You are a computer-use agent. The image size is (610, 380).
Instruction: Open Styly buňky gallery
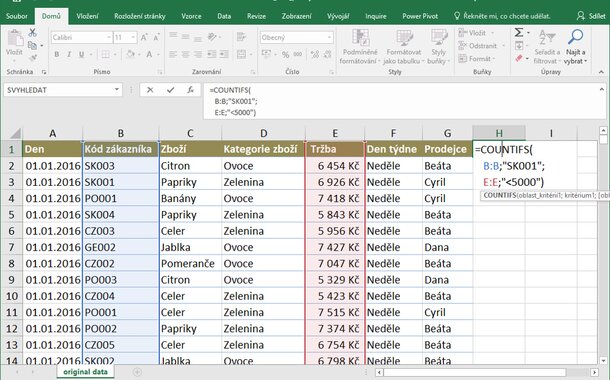coord(439,46)
